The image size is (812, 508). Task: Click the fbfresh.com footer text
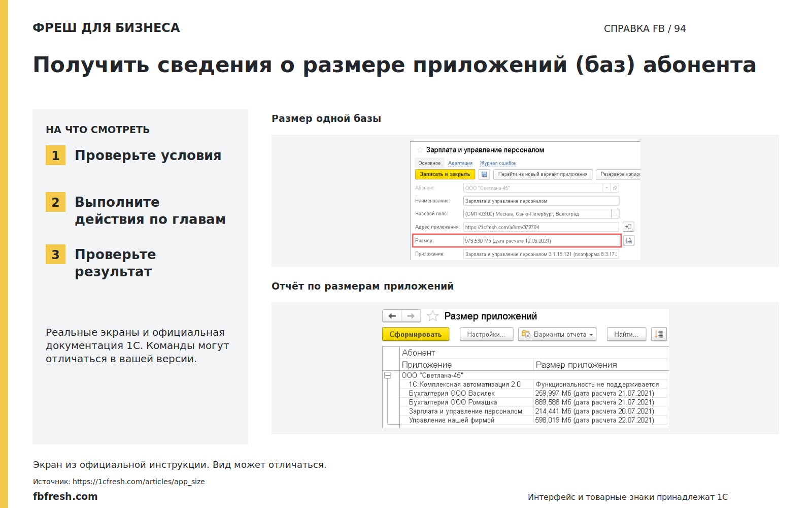coord(65,496)
